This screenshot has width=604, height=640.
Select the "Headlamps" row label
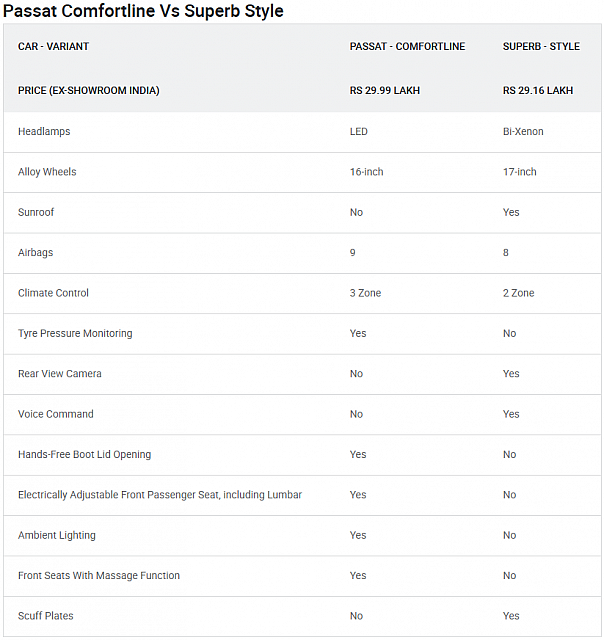point(44,132)
